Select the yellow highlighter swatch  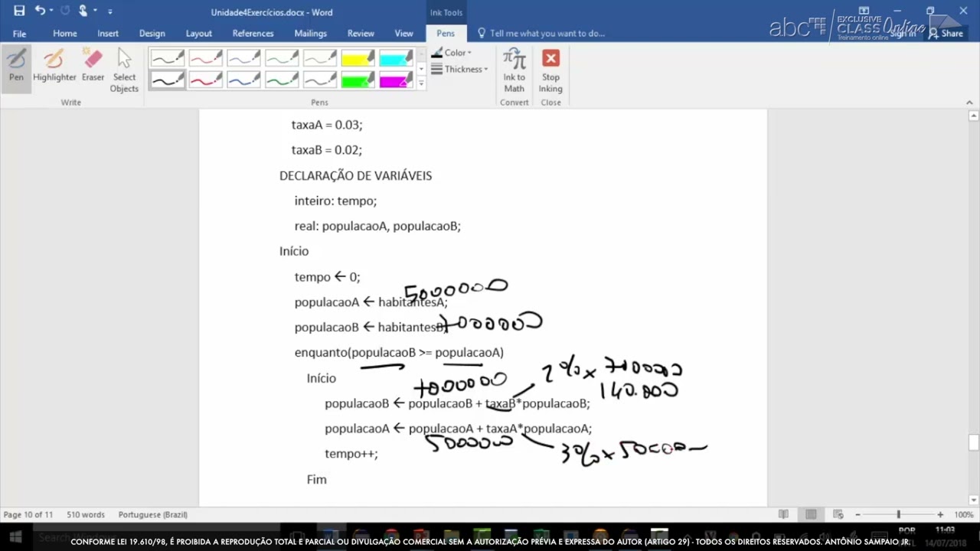coord(358,58)
